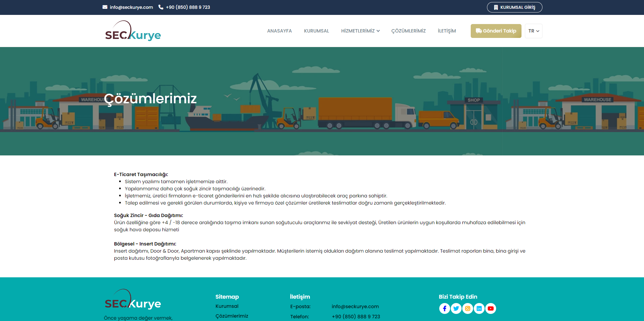
Task: Open the Twitter social icon
Action: pos(456,308)
